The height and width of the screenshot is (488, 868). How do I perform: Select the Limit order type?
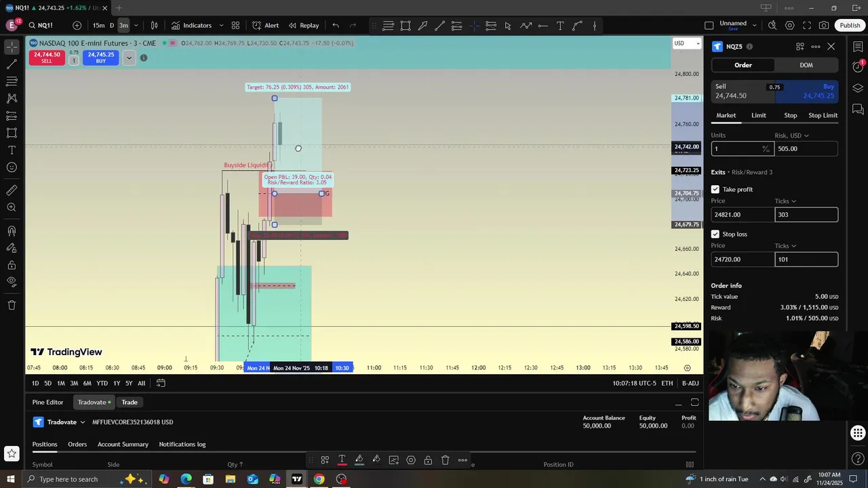758,115
